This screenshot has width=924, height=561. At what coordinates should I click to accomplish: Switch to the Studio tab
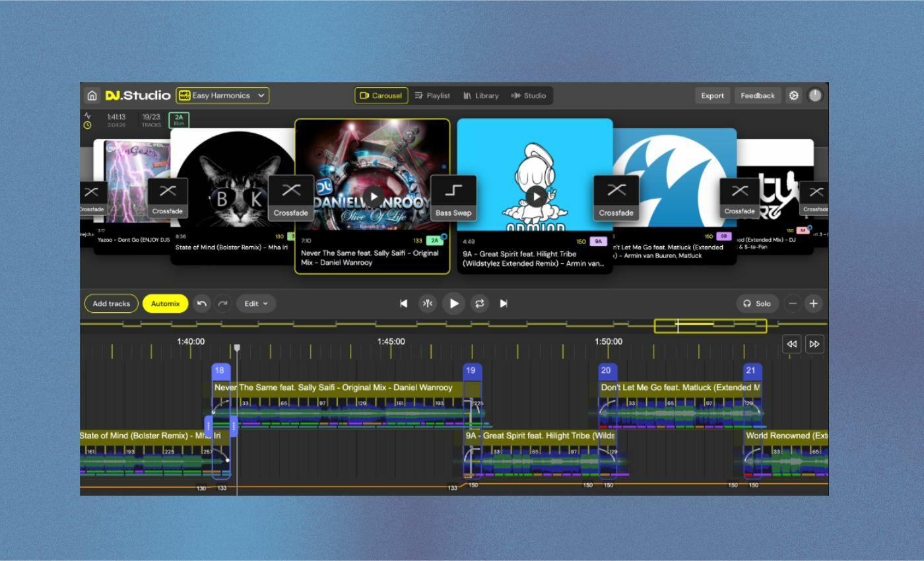point(529,96)
